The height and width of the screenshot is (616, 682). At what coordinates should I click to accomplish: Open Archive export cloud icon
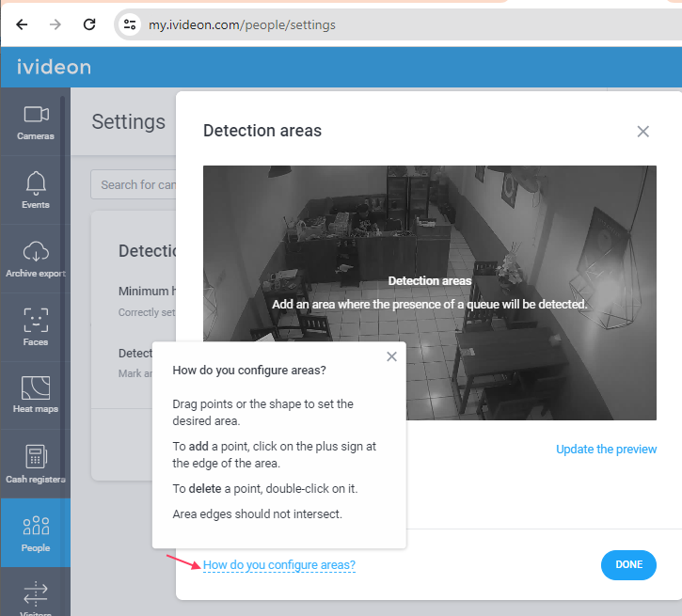point(36,252)
